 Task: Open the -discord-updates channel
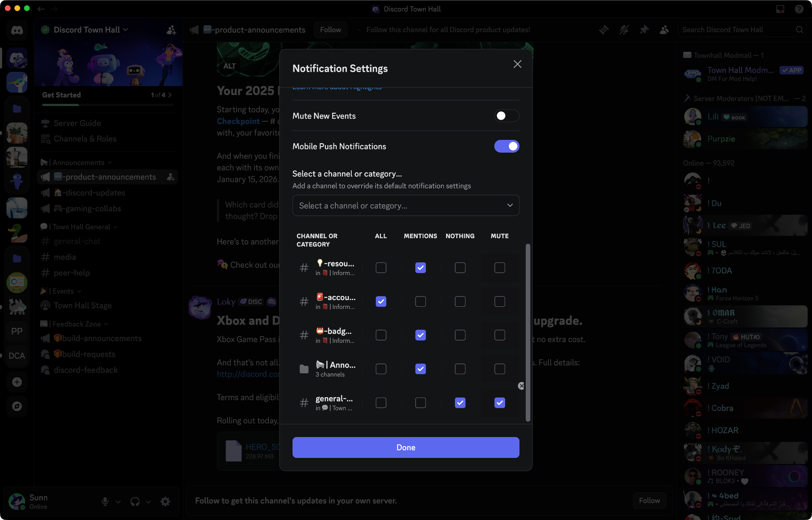pos(108,193)
